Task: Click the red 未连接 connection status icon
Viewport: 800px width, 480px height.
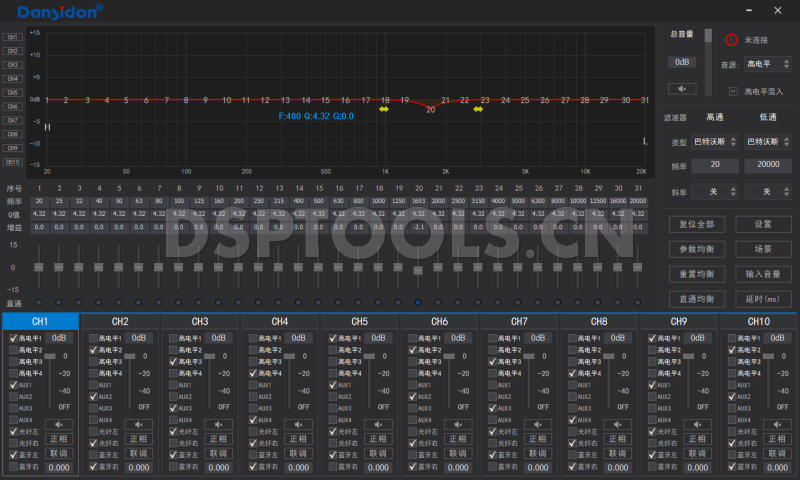Action: coord(730,39)
